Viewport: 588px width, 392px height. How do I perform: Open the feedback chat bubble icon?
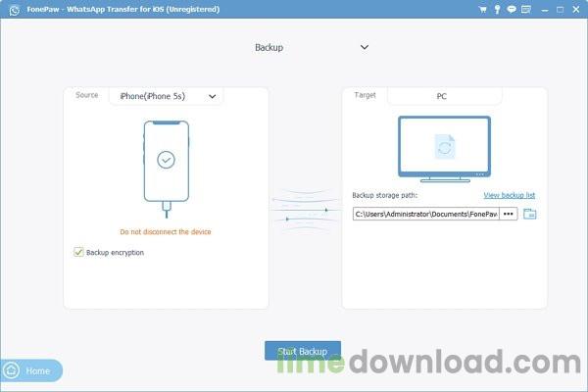tap(512, 10)
